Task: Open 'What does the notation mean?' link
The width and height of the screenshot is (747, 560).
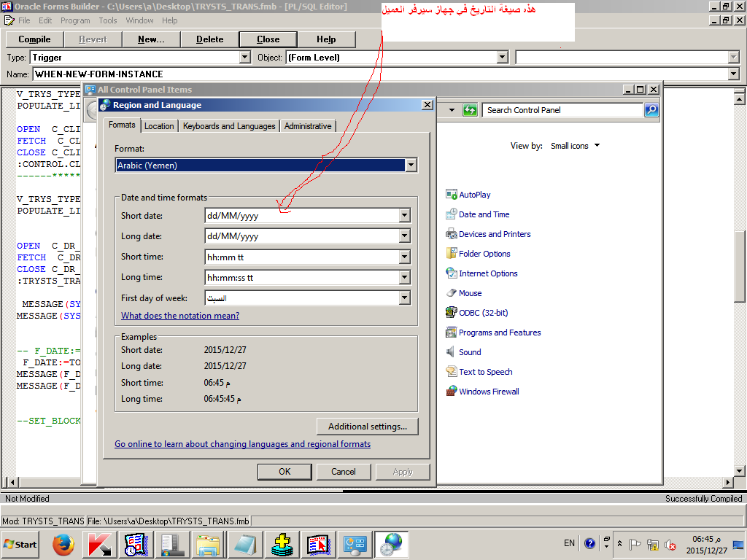Action: (x=180, y=316)
